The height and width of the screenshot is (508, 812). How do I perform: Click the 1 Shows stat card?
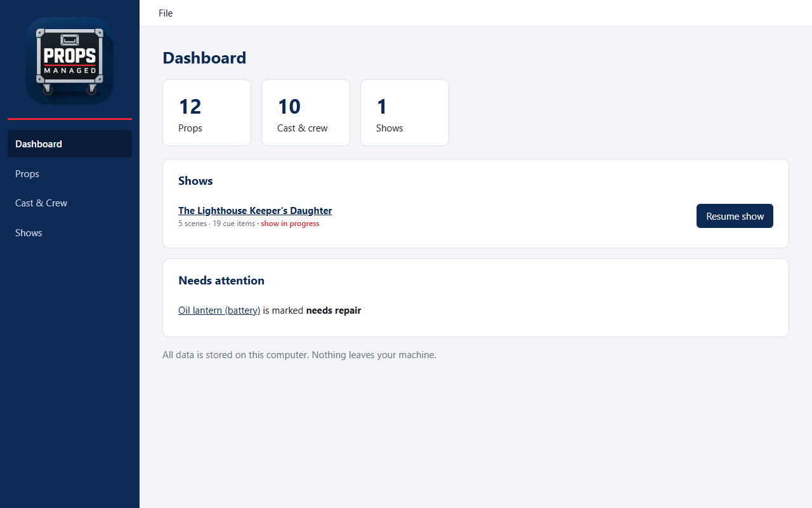coord(405,112)
